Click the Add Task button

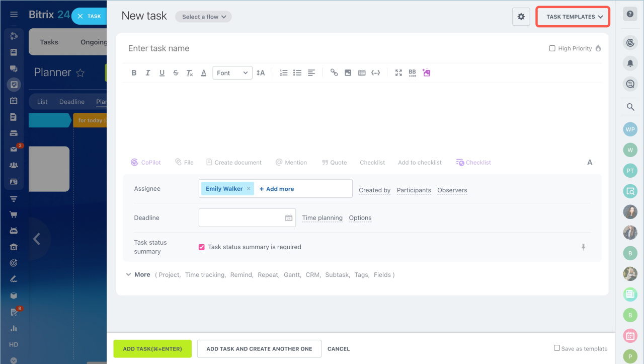click(x=152, y=348)
